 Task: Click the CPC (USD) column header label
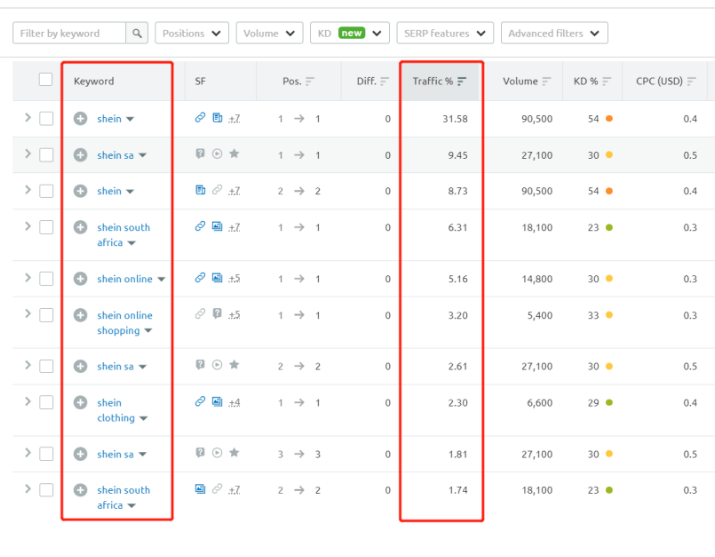(x=659, y=81)
